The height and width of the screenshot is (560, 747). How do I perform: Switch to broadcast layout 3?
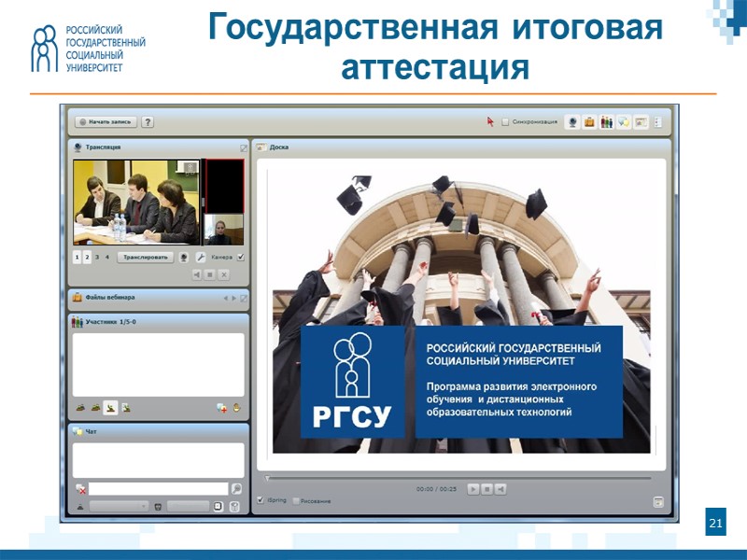[97, 258]
